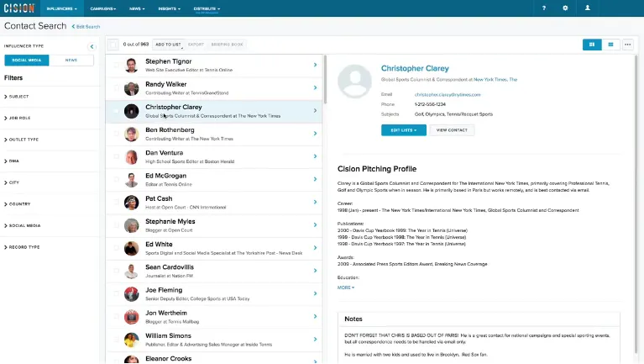Open the user account icon

click(x=587, y=8)
